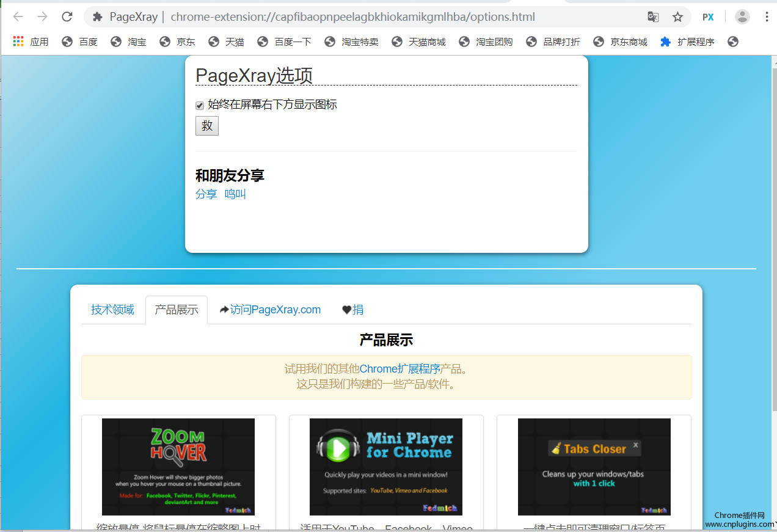This screenshot has width=777, height=532.
Task: Open the 访问PageXray.com tab link
Action: (x=270, y=310)
